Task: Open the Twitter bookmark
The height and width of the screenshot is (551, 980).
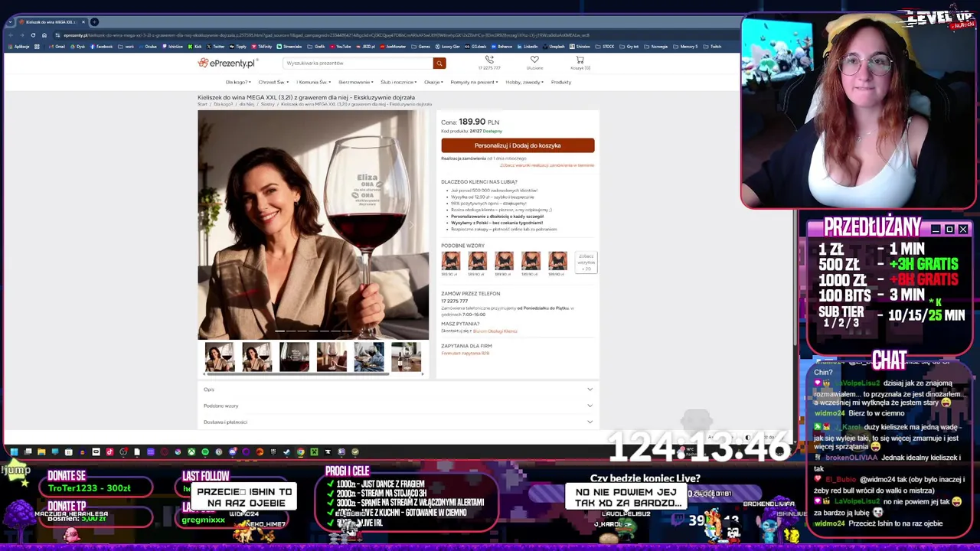Action: click(216, 47)
